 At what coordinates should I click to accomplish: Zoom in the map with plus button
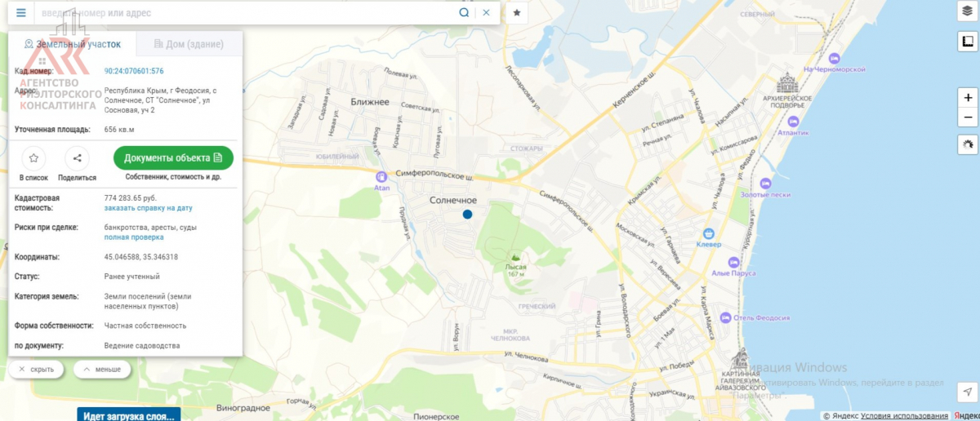(x=968, y=96)
